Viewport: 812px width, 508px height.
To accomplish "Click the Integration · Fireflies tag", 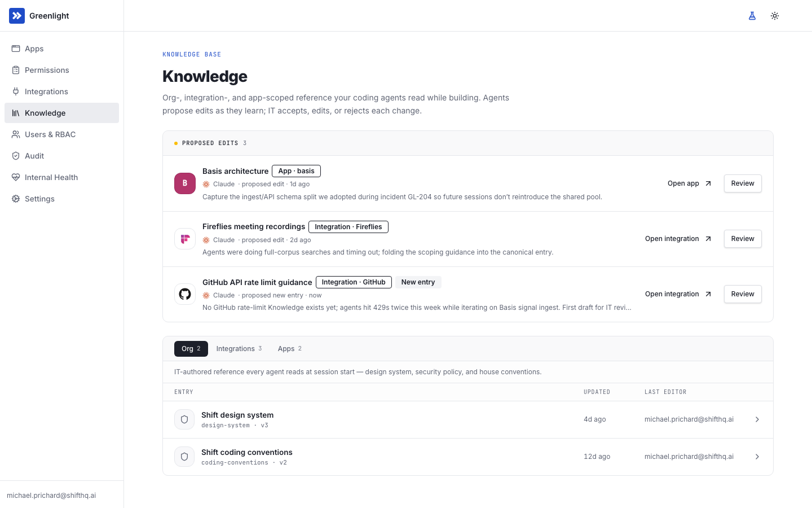I will [x=348, y=227].
